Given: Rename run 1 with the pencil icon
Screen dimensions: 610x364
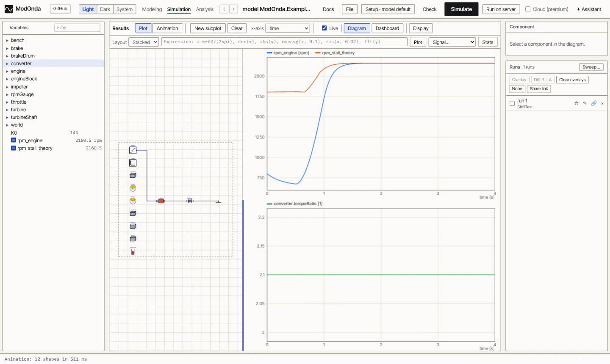Looking at the screenshot, I should point(585,103).
